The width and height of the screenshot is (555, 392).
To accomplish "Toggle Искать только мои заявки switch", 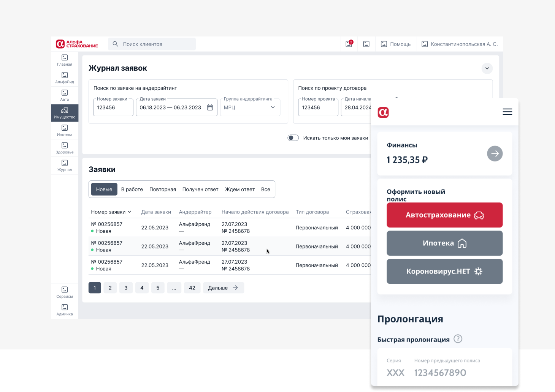I will [293, 138].
